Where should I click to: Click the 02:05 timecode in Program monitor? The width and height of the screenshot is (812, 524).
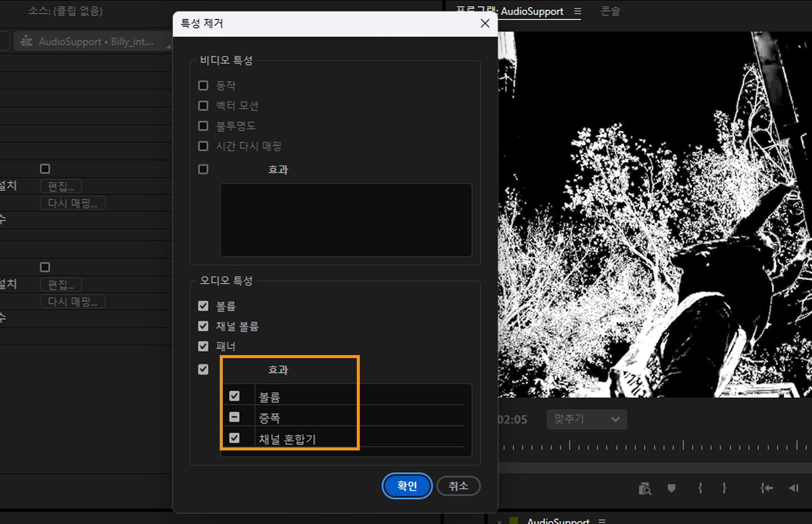[x=513, y=420]
